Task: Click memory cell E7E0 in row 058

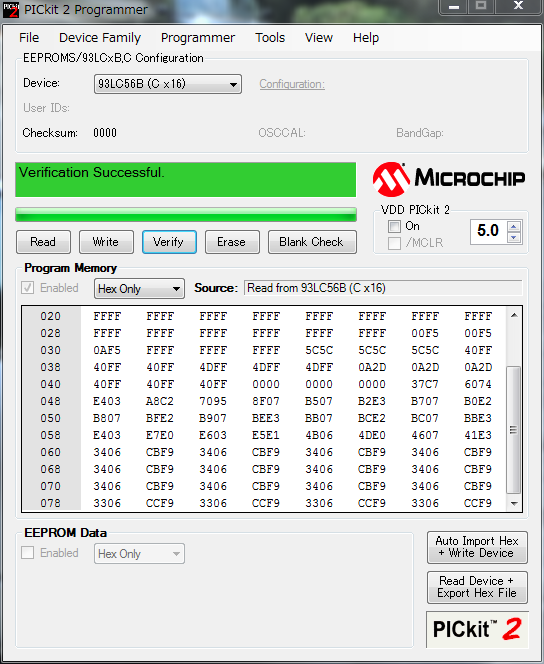Action: tap(160, 435)
